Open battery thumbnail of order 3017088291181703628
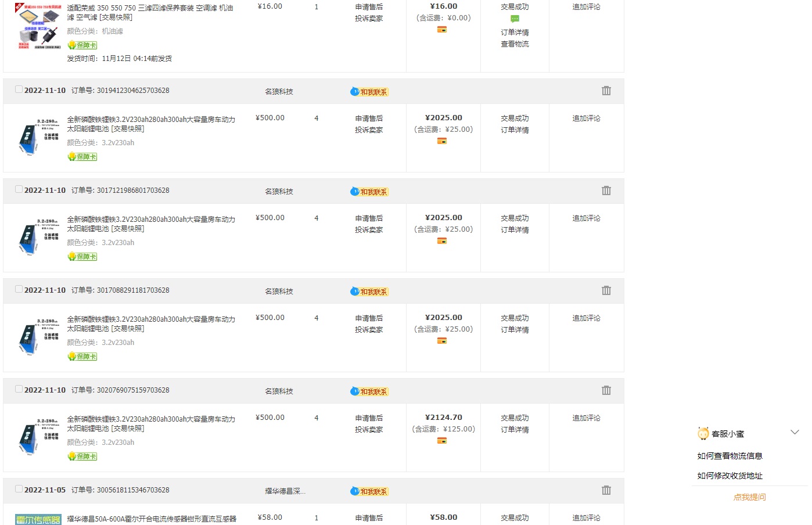 coord(38,337)
